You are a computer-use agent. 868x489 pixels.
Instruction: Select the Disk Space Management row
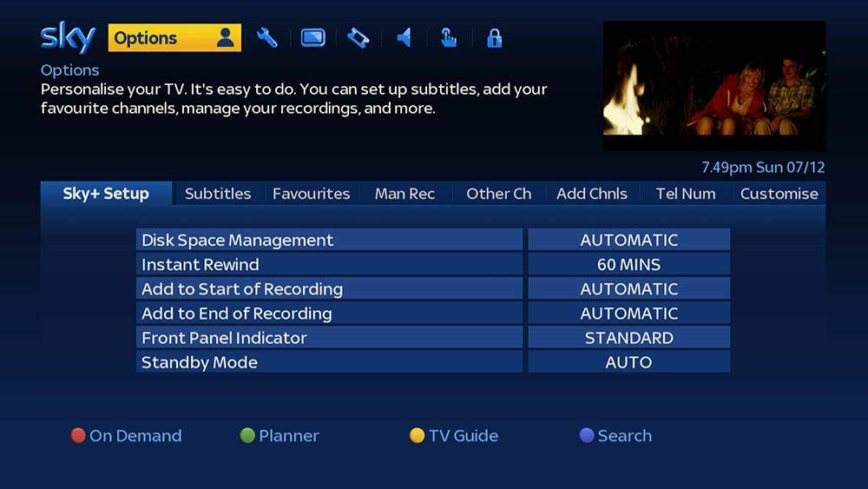(x=329, y=240)
